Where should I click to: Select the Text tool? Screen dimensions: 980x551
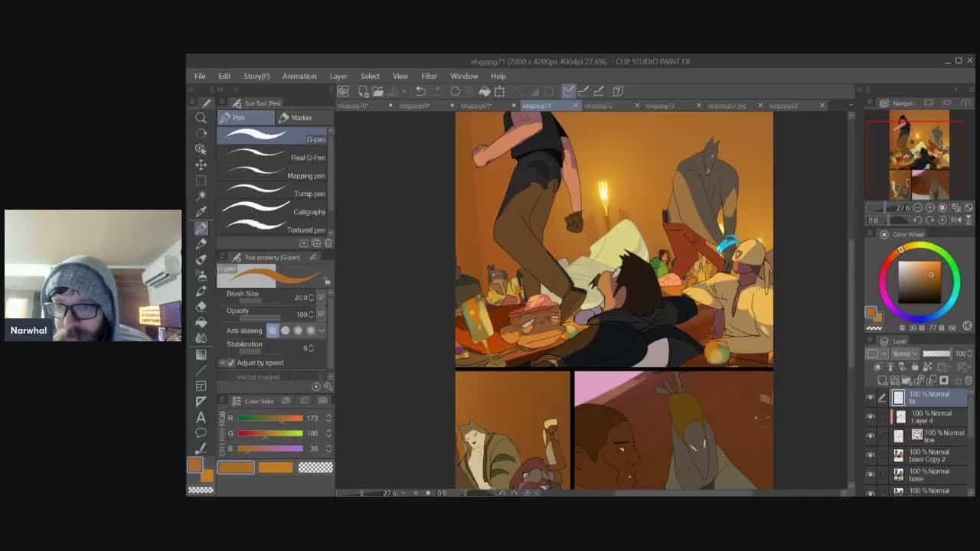pos(201,417)
